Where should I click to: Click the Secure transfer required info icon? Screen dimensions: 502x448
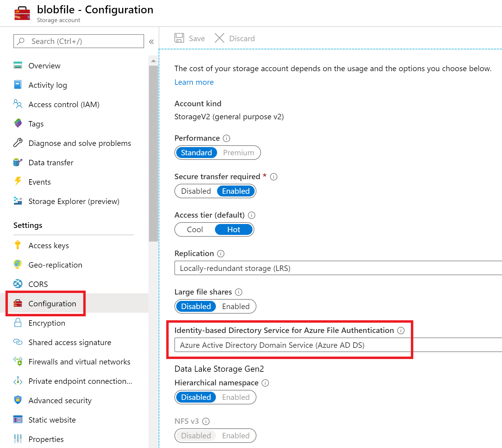(274, 177)
